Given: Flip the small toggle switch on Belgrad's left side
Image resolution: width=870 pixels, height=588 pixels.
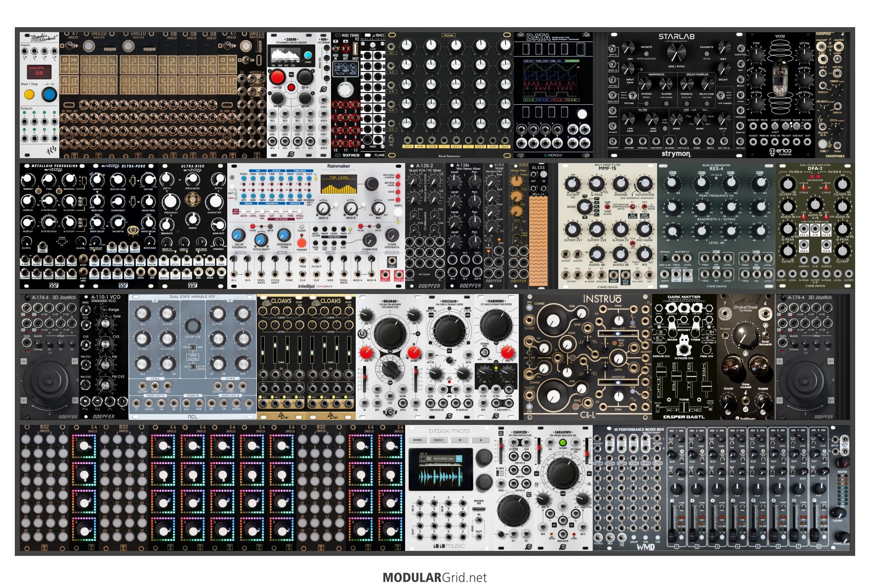Looking at the screenshot, I should coord(363,334).
